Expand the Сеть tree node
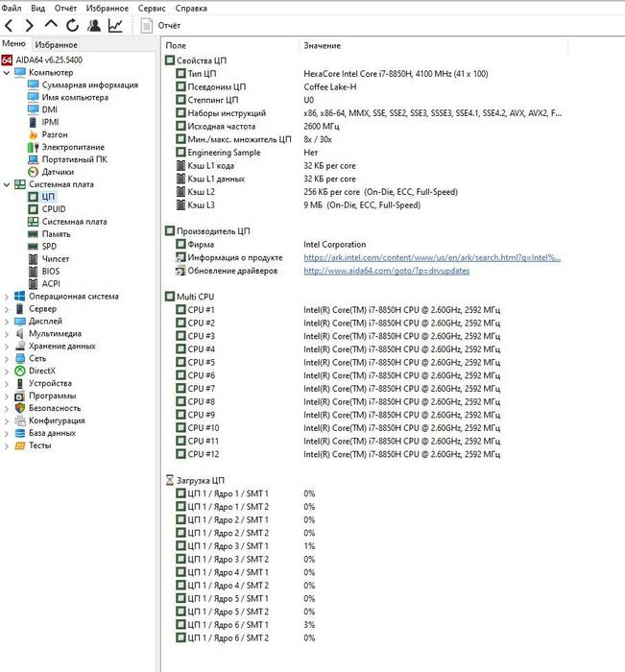625x672 pixels. click(7, 359)
